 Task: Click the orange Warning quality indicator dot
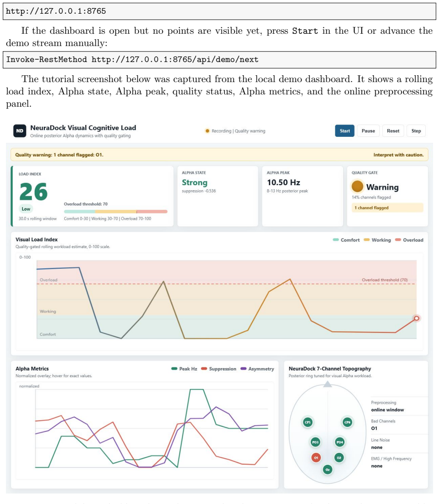coord(357,186)
